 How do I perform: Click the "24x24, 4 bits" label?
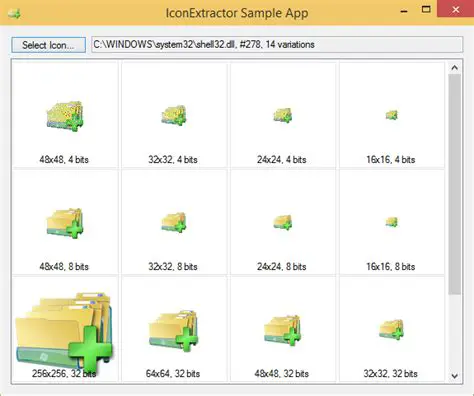[282, 160]
